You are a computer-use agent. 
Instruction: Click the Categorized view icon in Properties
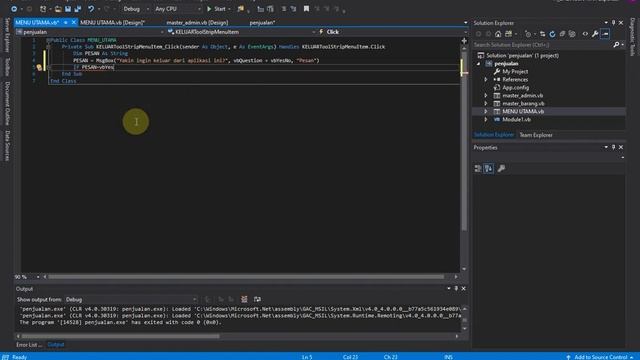pos(478,168)
